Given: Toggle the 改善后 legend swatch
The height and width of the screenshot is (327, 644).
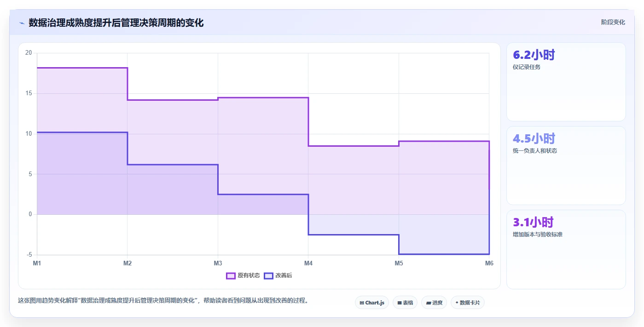Looking at the screenshot, I should [x=268, y=275].
